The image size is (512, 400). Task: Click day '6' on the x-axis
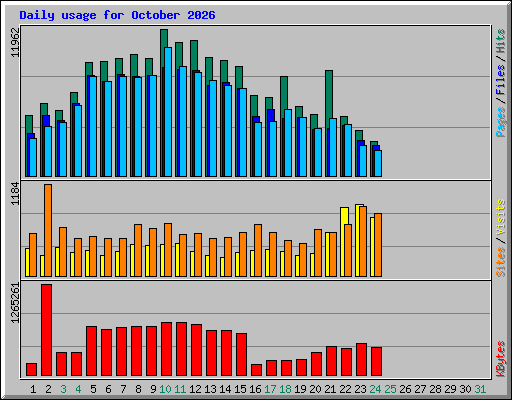(108, 389)
